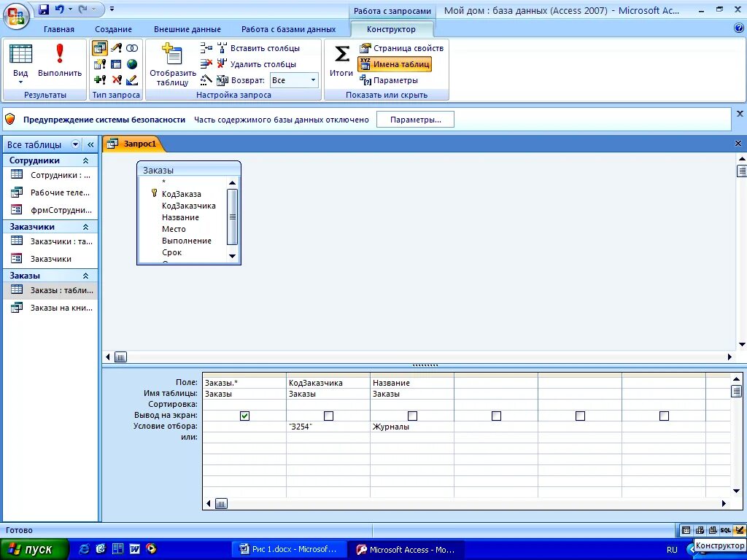Open the Вид dropdown arrow
This screenshot has height=560, width=747.
(20, 82)
